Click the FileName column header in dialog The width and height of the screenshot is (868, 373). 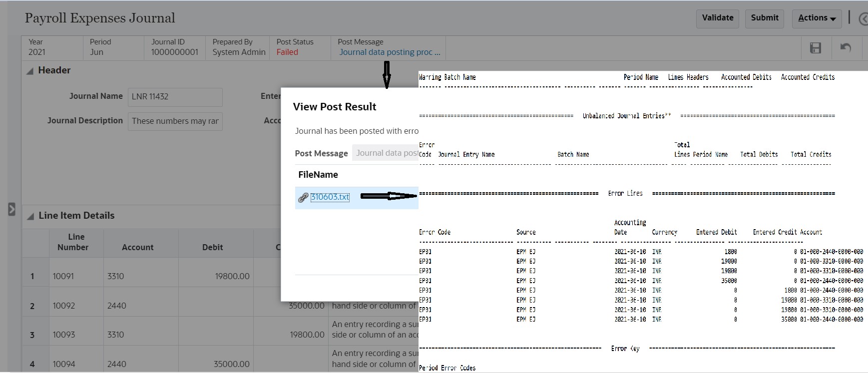click(318, 175)
